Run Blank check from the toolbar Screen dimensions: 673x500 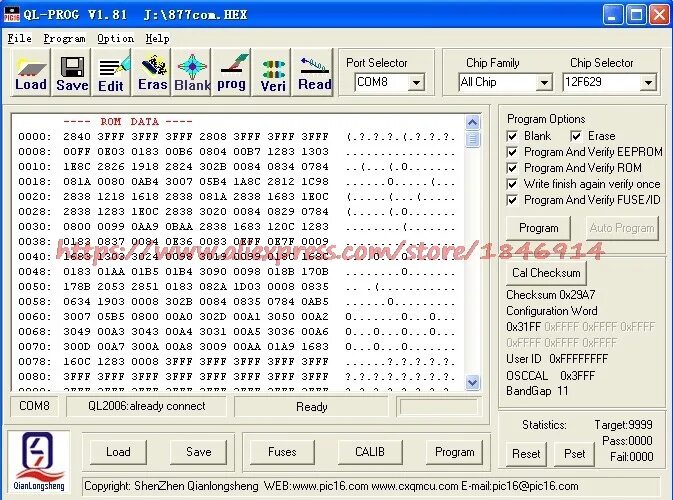[192, 72]
